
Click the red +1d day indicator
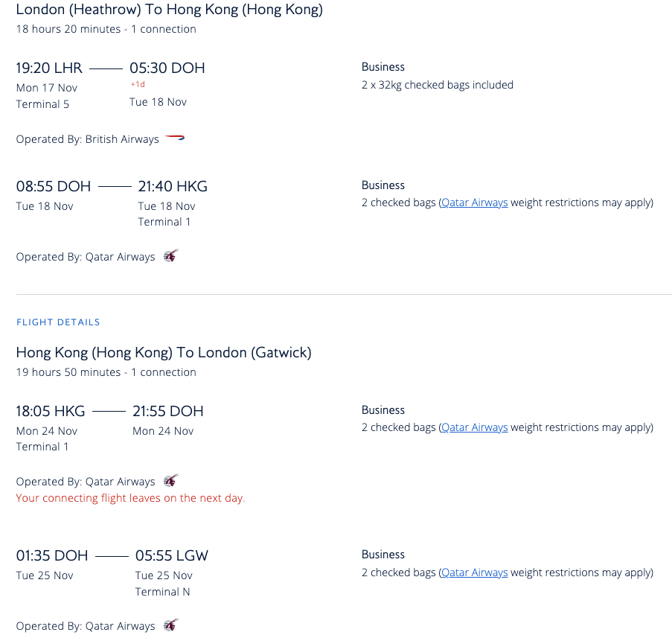(x=138, y=85)
